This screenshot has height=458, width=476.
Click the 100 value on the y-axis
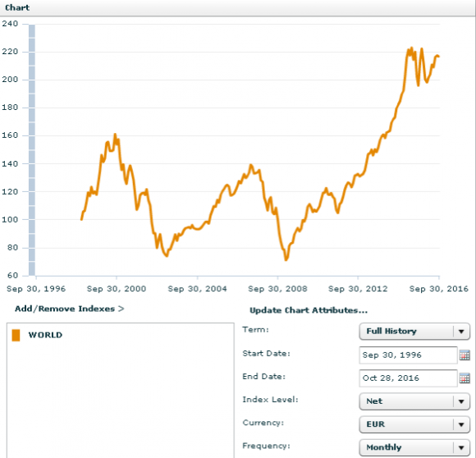click(x=10, y=219)
